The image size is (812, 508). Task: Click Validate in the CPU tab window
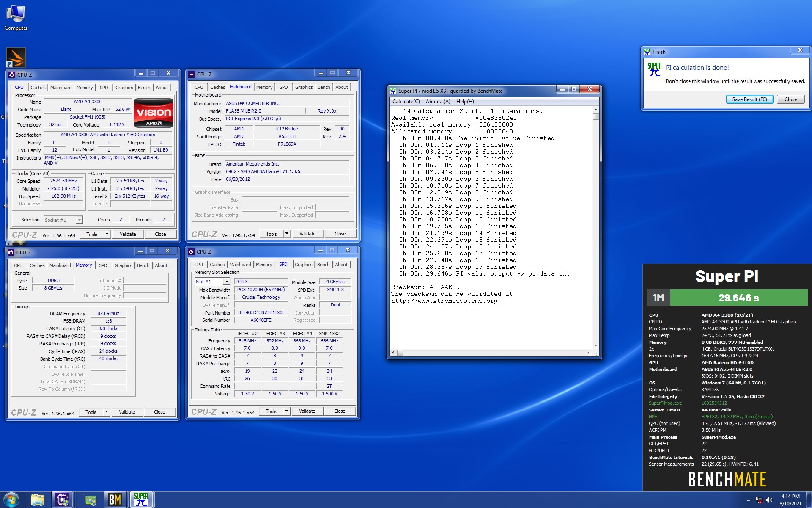tap(128, 234)
